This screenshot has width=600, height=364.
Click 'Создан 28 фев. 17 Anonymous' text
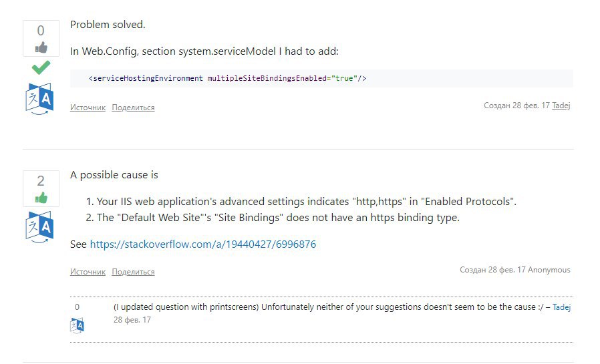coord(514,270)
